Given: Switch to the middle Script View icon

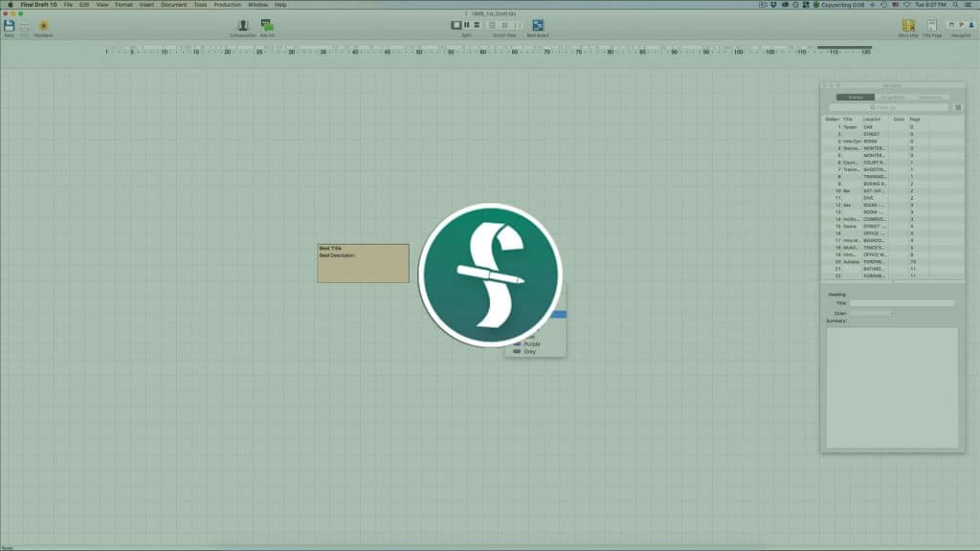Looking at the screenshot, I should click(x=504, y=26).
